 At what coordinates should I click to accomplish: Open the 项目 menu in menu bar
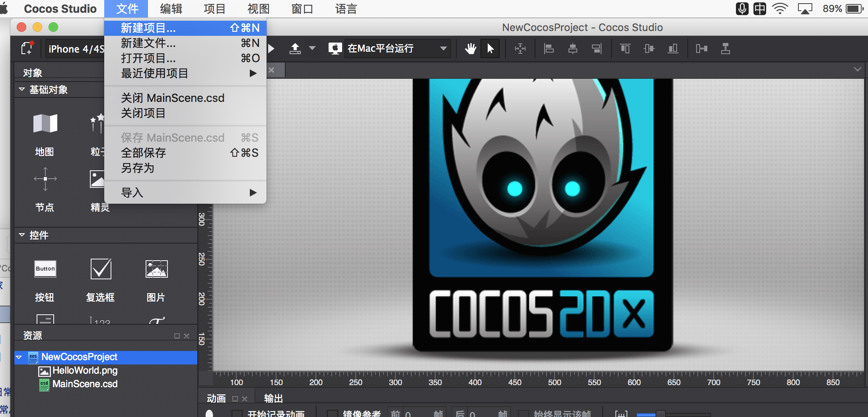click(215, 9)
